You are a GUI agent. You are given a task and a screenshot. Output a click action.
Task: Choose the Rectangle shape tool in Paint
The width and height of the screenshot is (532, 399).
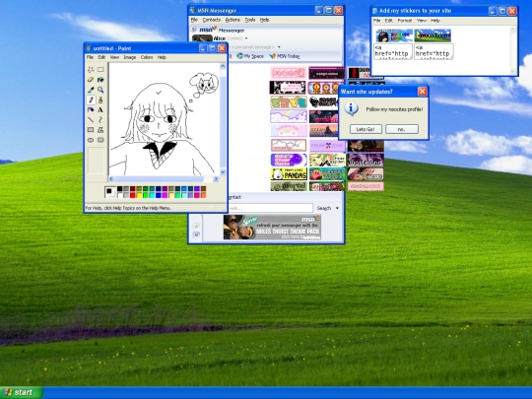coord(91,130)
